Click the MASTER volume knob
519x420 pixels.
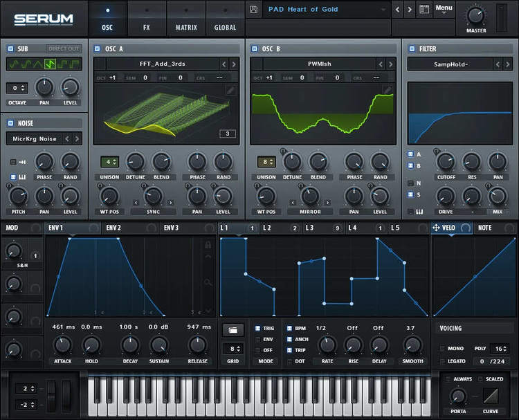[x=476, y=15]
